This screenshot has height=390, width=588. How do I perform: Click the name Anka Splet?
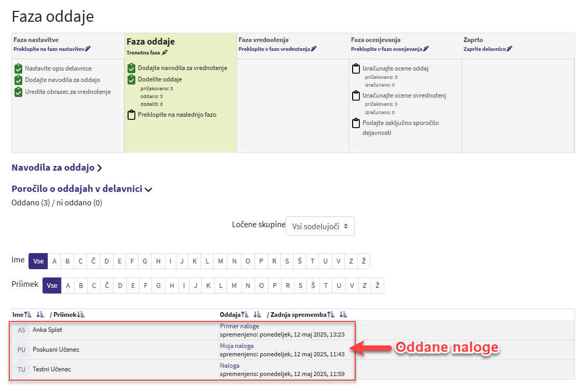point(47,330)
